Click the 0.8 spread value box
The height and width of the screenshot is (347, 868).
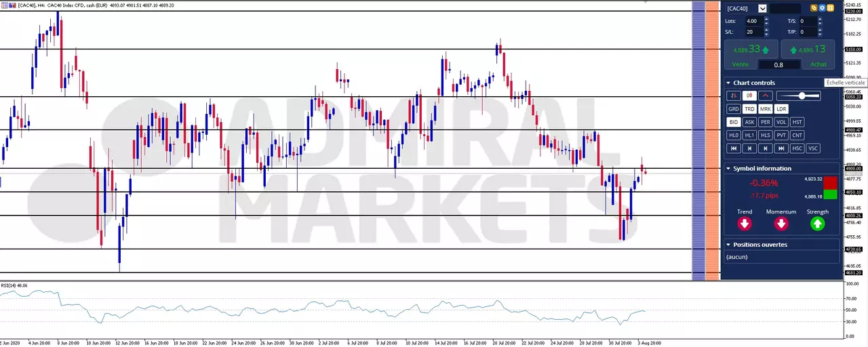[778, 64]
